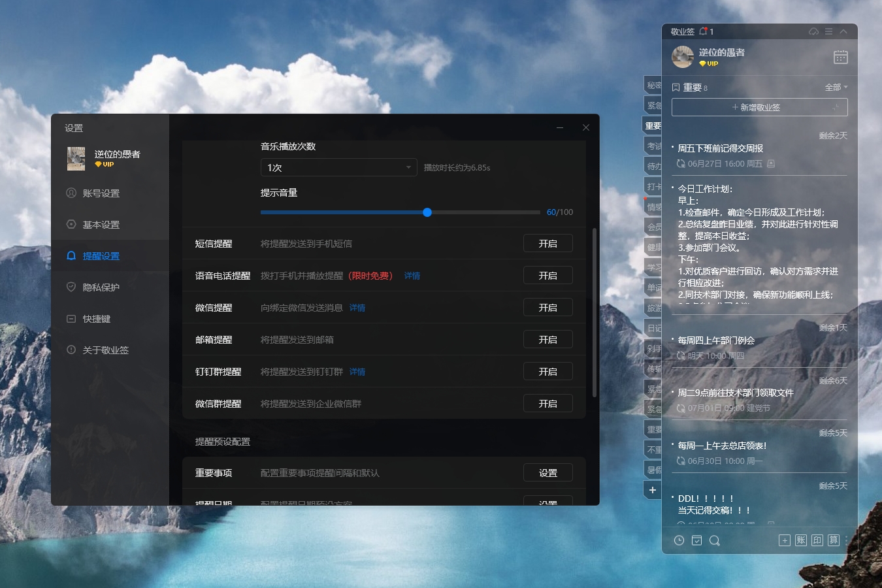
Task: Open the calendar view icon
Action: (840, 57)
